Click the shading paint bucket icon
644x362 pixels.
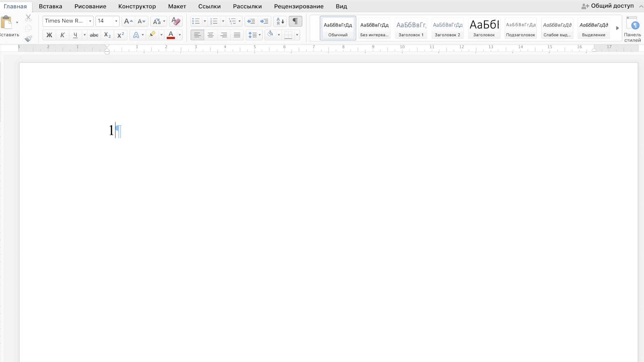tap(270, 35)
